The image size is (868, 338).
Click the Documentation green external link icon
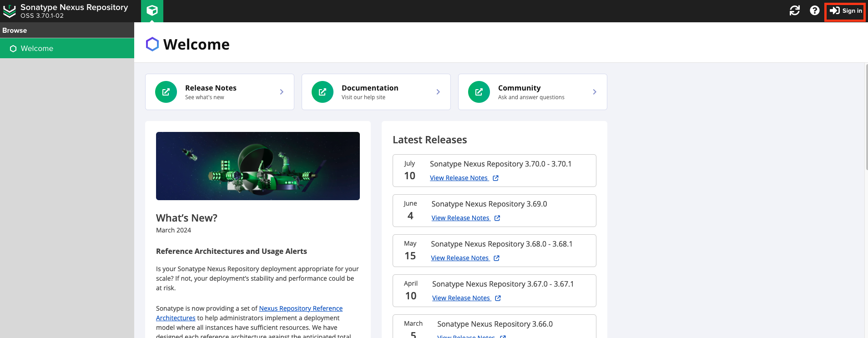(323, 92)
